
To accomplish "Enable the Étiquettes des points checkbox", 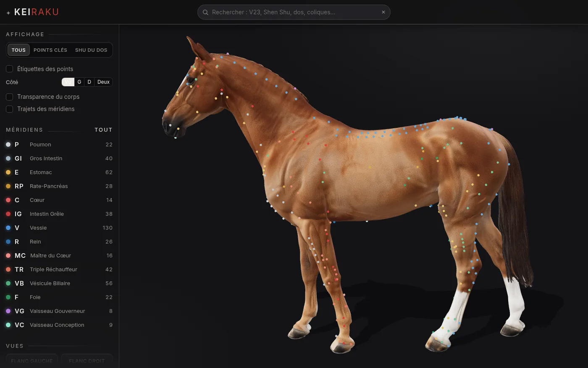I will coord(10,69).
